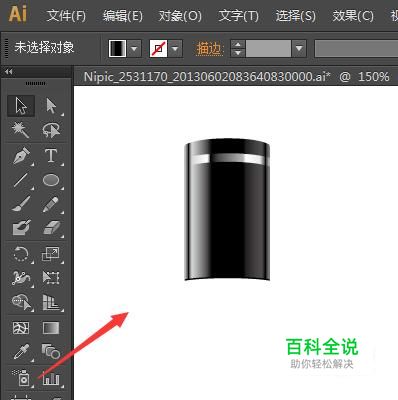Click the gradient fill swatch

tap(117, 49)
